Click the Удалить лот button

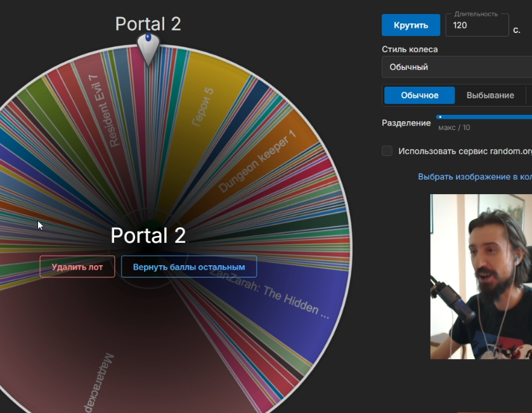tap(77, 266)
